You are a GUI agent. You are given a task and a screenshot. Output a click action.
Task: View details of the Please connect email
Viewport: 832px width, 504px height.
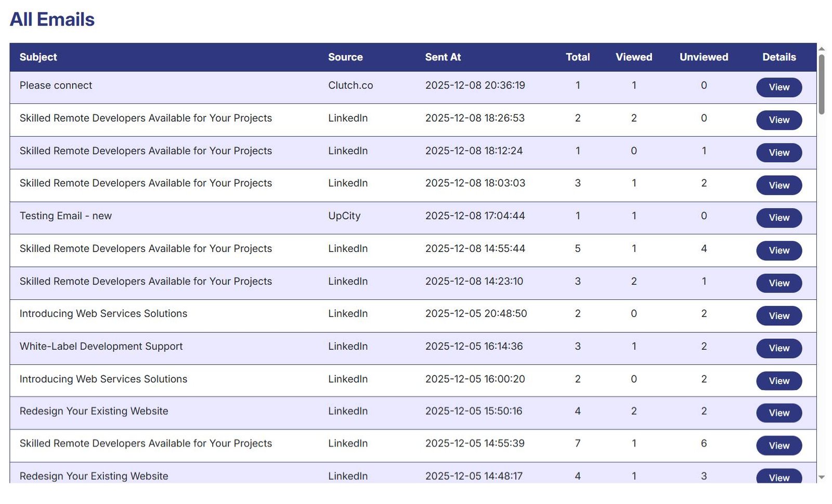click(778, 87)
